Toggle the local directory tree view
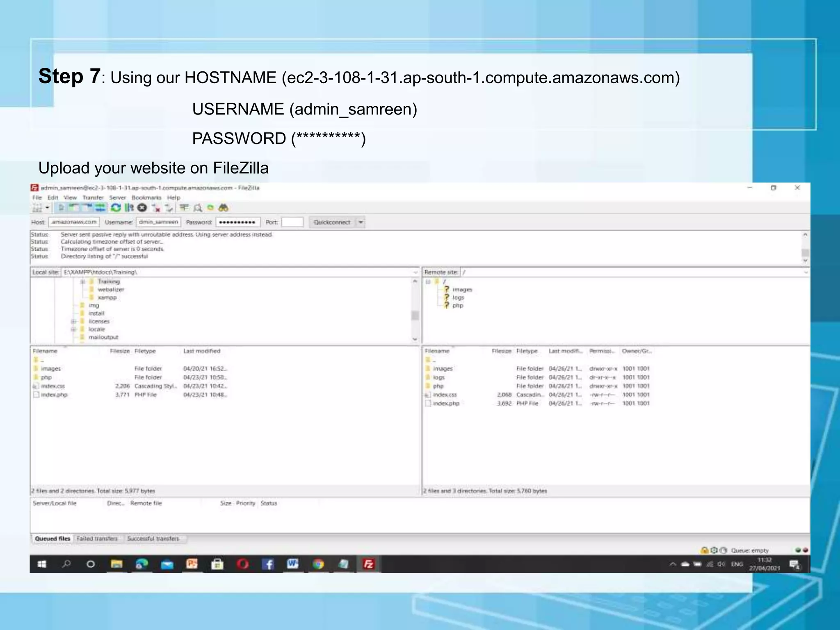This screenshot has height=630, width=840. (x=74, y=208)
